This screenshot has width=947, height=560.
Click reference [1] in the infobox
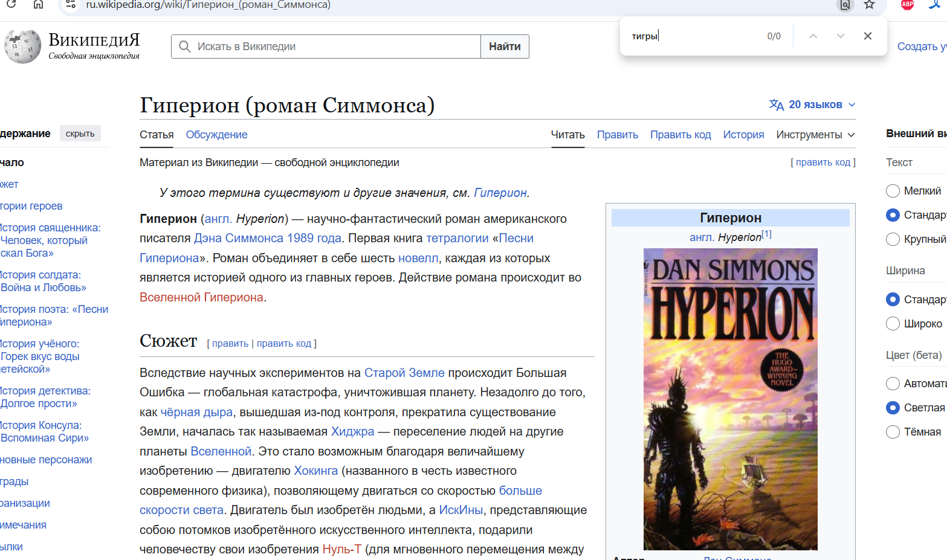pyautogui.click(x=766, y=234)
